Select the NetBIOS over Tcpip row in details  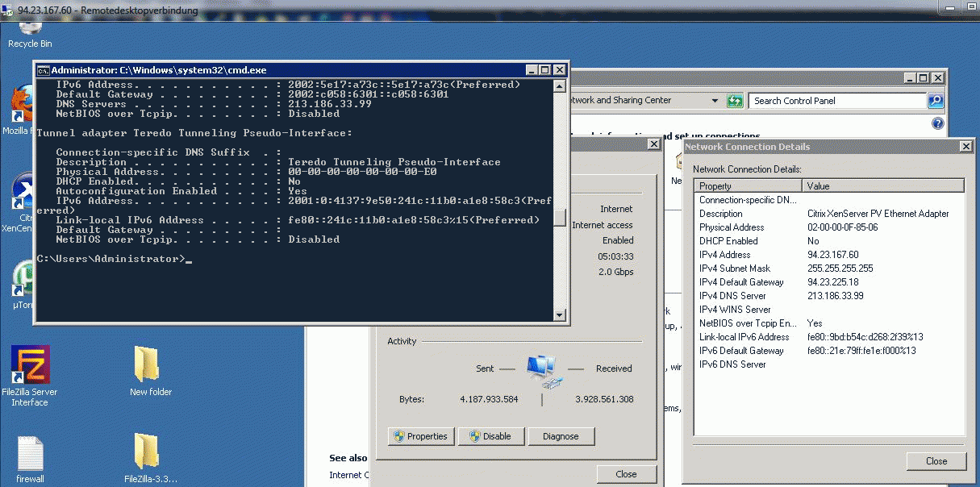tap(830, 323)
